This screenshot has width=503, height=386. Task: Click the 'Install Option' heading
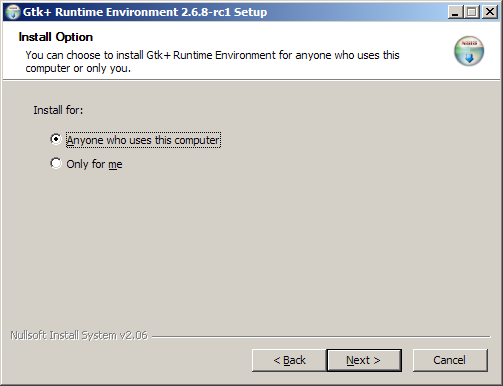(56, 37)
